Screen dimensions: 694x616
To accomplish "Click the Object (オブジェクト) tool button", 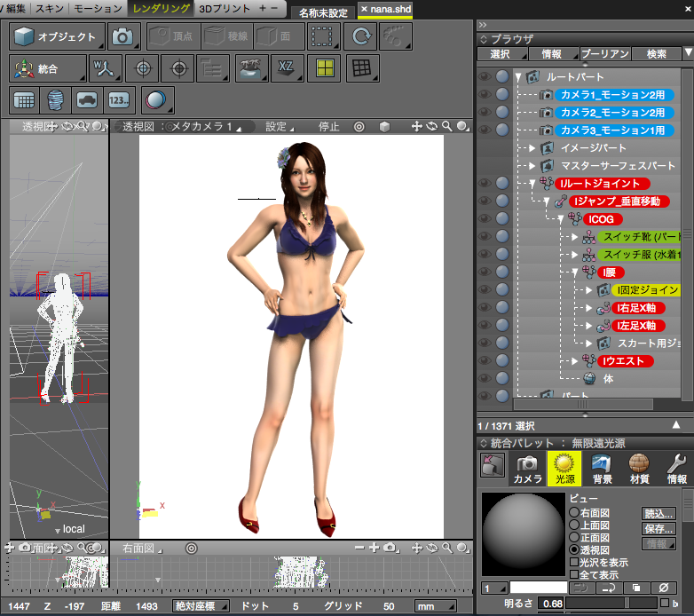I will [57, 36].
